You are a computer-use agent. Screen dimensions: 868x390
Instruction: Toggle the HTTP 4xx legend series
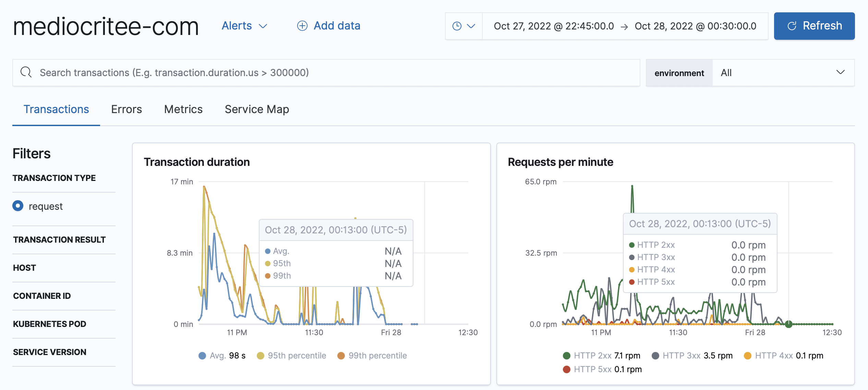pos(773,356)
